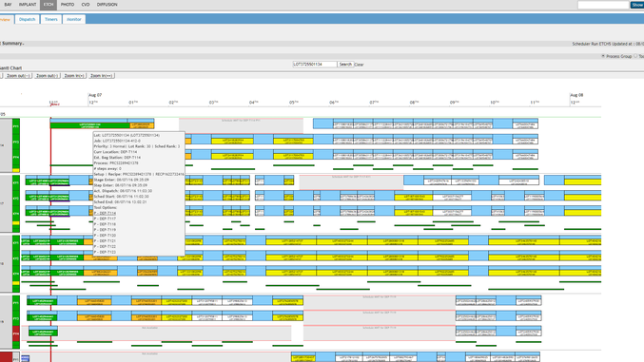Click the tooltip '# steps away: 0' line
Image resolution: width=644 pixels, height=362 pixels.
click(x=107, y=169)
